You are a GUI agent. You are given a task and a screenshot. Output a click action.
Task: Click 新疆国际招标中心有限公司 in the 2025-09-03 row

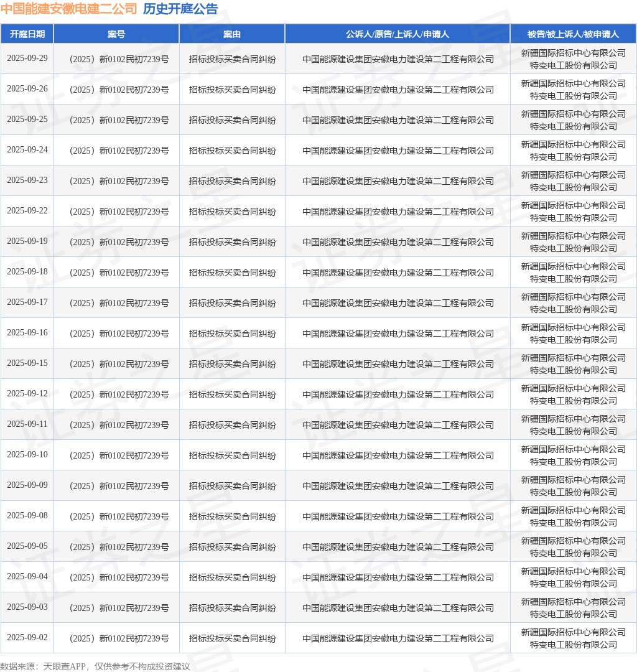[573, 601]
